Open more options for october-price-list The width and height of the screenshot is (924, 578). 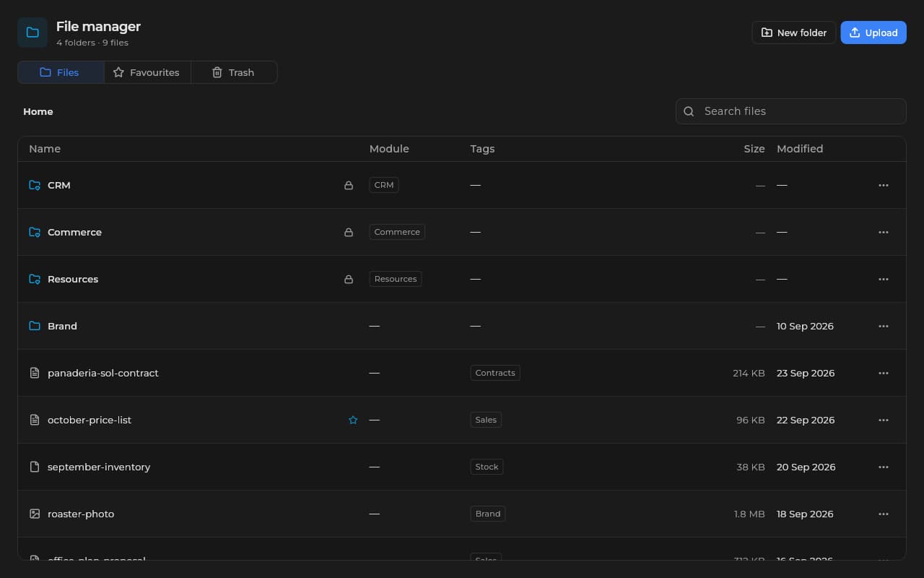(883, 420)
